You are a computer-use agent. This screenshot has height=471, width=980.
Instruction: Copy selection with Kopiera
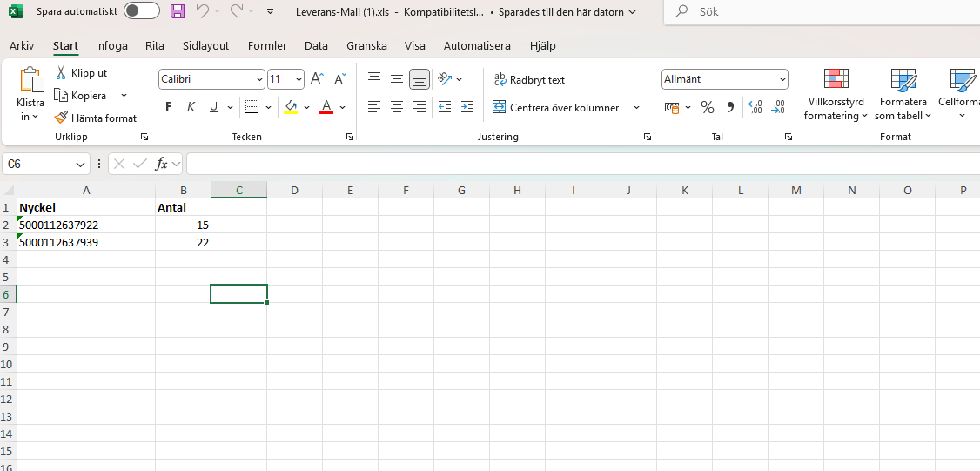click(82, 96)
